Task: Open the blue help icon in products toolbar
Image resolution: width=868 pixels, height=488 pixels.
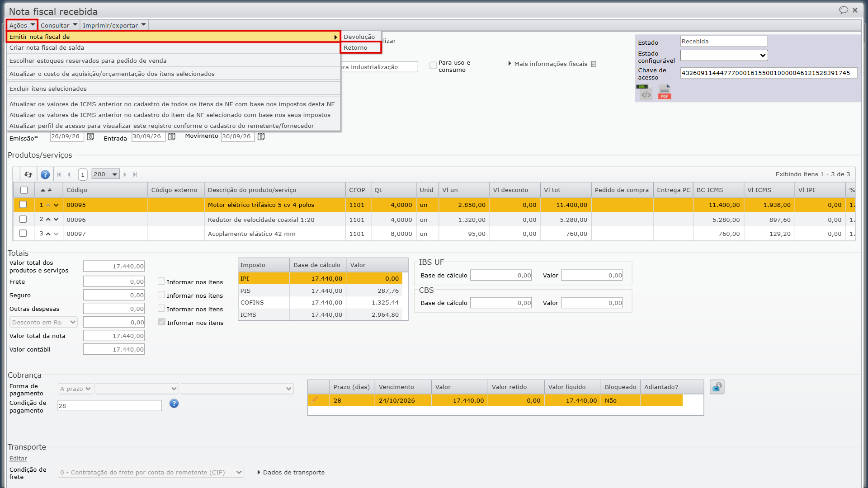Action: (45, 174)
